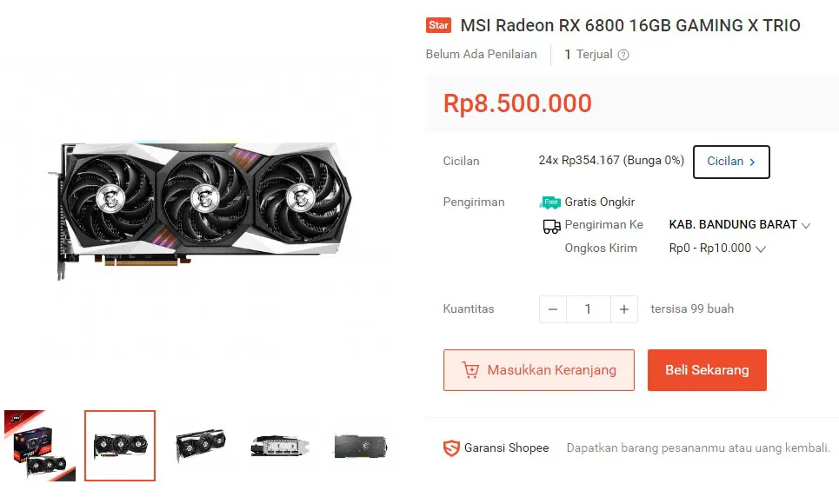
Task: Click the cart icon in Masukkan Keranjang
Action: pyautogui.click(x=470, y=370)
